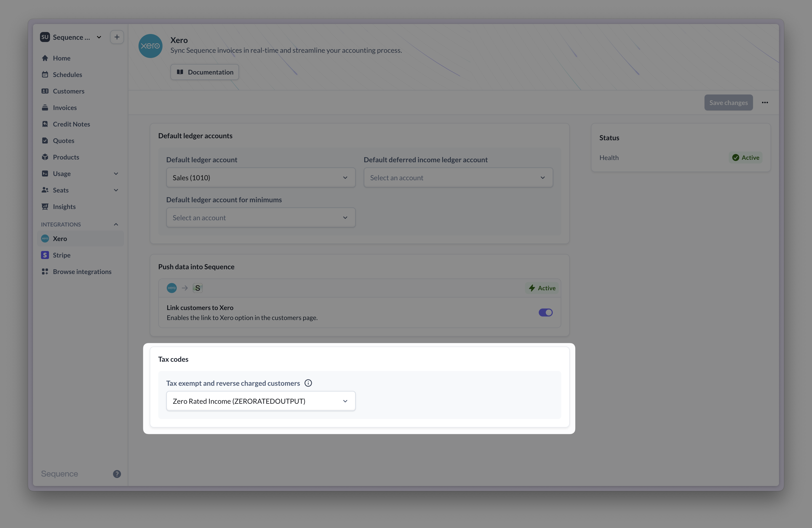Open Credit Notes page
This screenshot has width=812, height=528.
point(80,124)
